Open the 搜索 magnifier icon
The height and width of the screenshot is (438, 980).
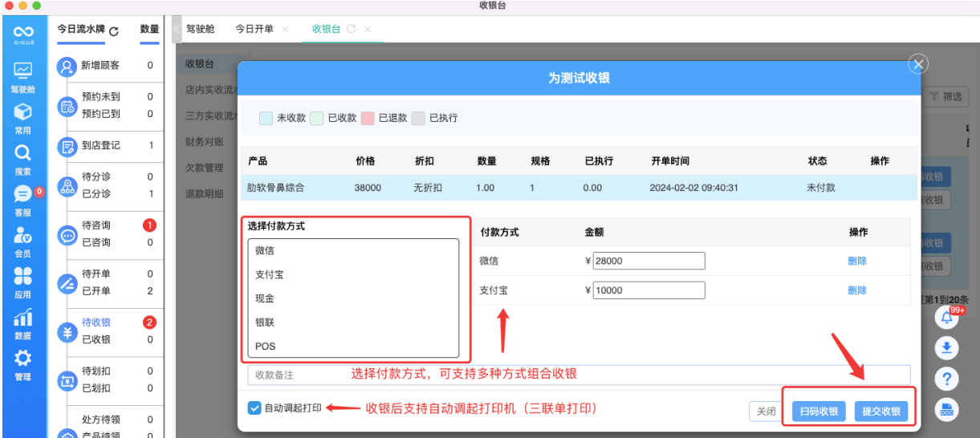[22, 153]
